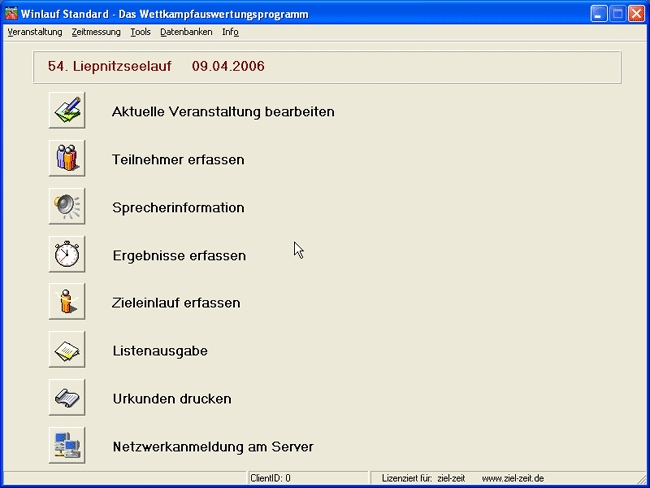Click the www.ziel-zeit.de text in status bar
650x488 pixels.
click(x=512, y=478)
